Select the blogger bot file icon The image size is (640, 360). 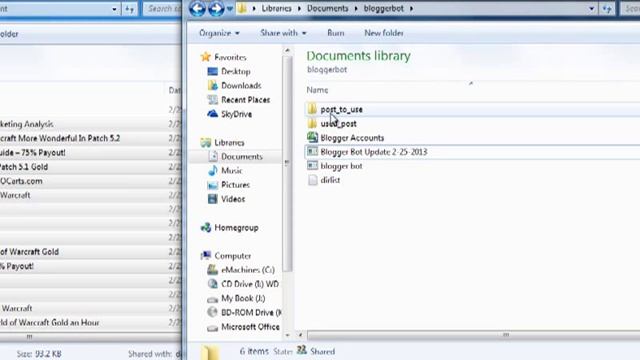[x=312, y=166]
